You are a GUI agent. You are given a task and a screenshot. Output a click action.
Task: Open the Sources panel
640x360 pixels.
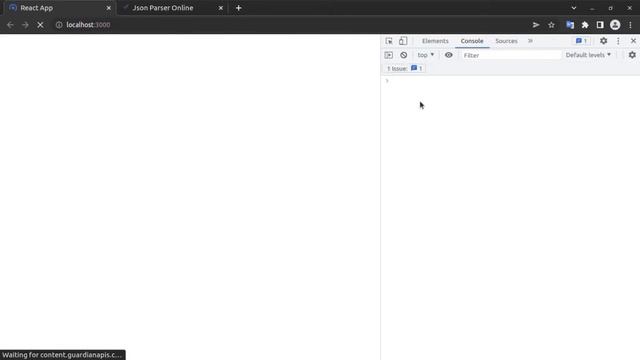506,41
